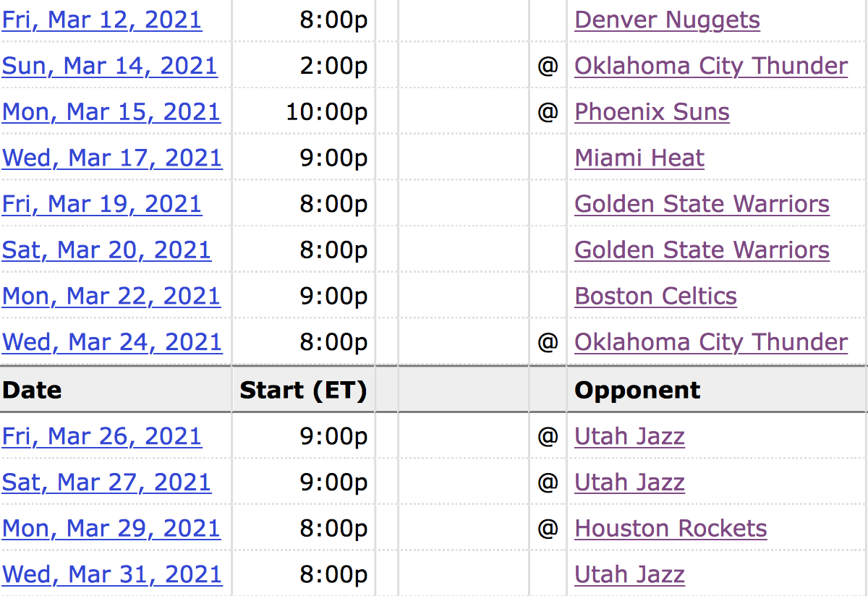
Task: Open the Fri, Mar 12, 2021 date link
Action: pyautogui.click(x=102, y=20)
